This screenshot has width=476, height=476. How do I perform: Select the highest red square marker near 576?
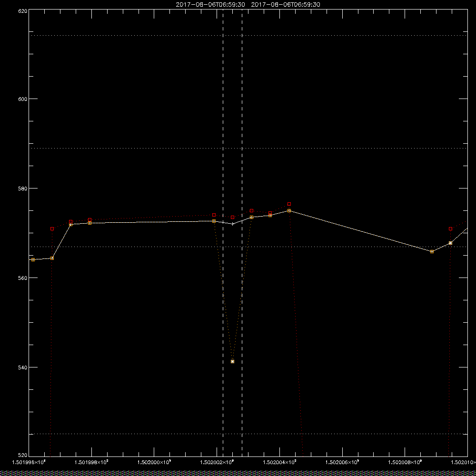click(x=289, y=204)
